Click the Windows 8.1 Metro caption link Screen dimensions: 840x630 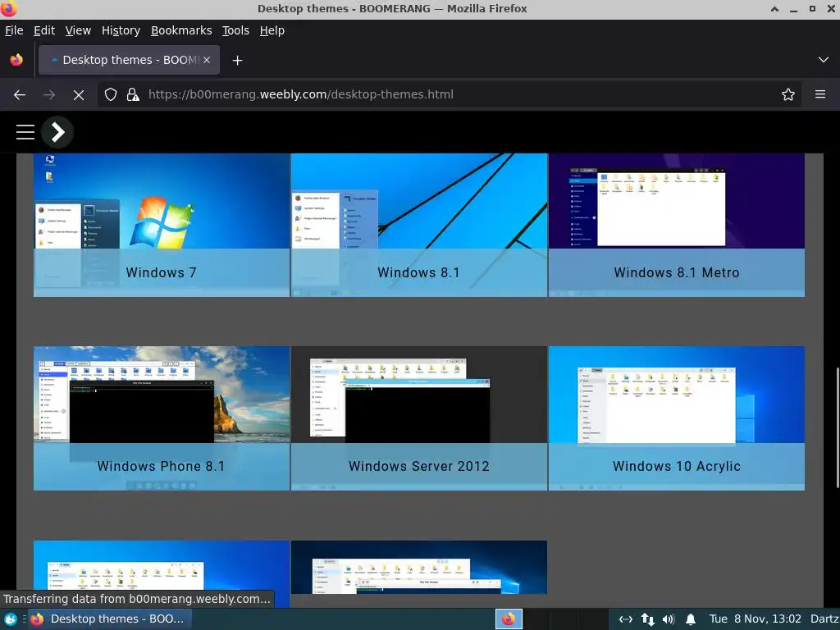[x=677, y=272]
